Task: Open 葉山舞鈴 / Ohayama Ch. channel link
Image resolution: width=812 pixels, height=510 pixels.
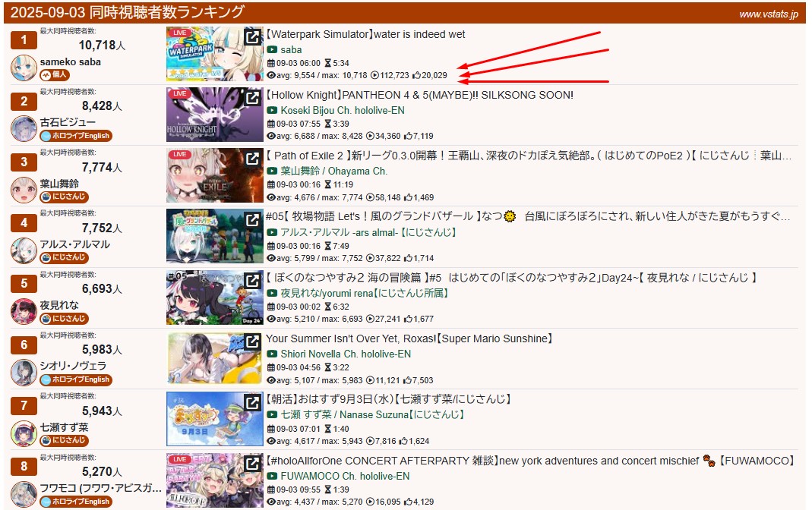Action: tap(334, 172)
